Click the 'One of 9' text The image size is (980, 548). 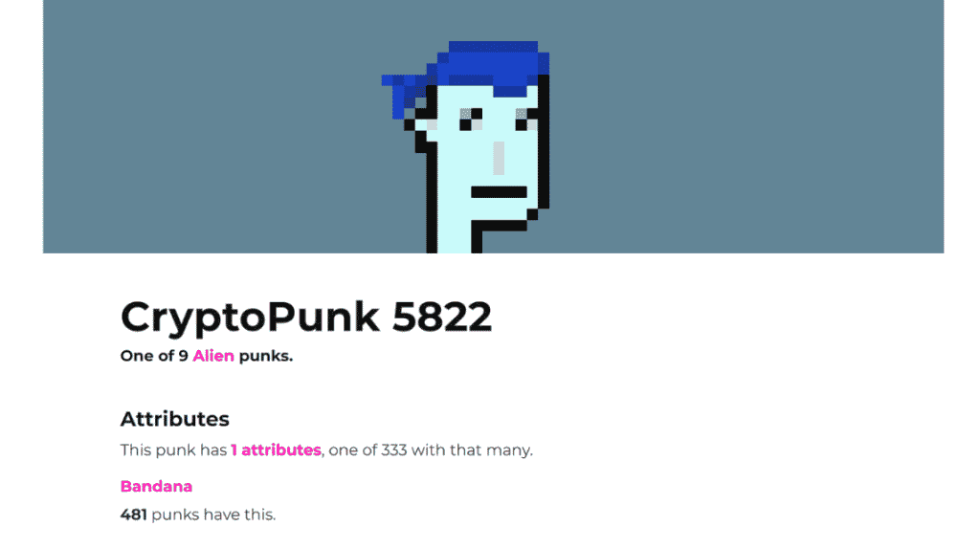[x=154, y=356]
